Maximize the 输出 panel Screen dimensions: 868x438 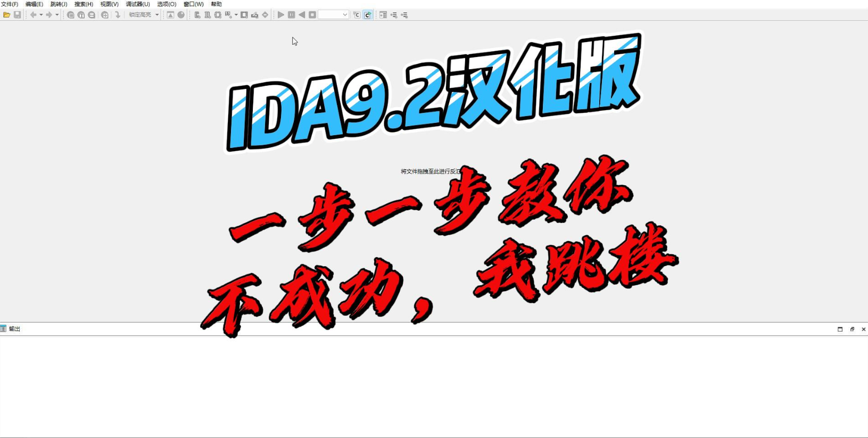tap(840, 329)
